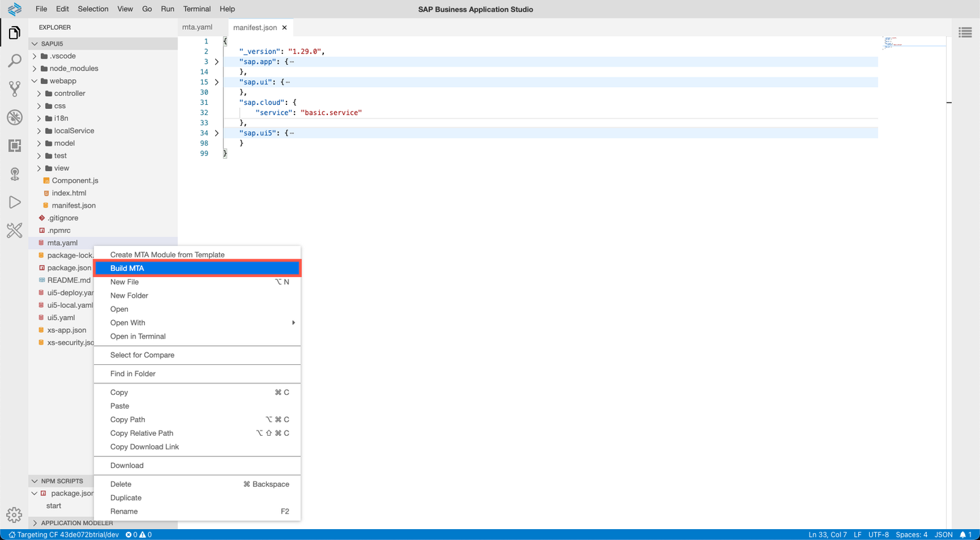The height and width of the screenshot is (540, 980).
Task: Expand the APPLICATION MODELER panel
Action: (x=35, y=523)
